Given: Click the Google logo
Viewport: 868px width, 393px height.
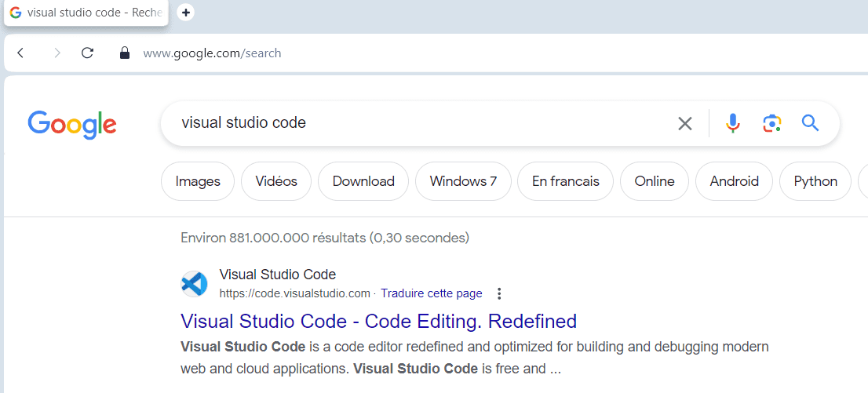Looking at the screenshot, I should point(72,125).
